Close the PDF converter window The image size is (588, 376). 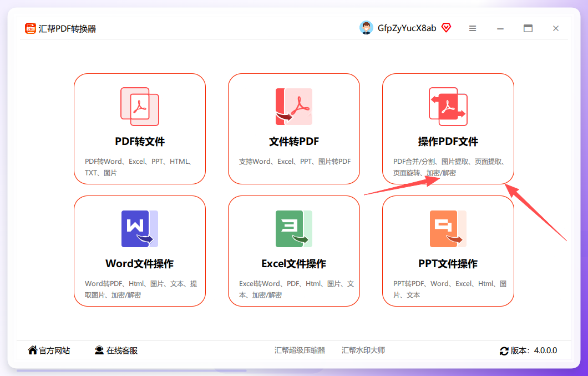tap(556, 28)
